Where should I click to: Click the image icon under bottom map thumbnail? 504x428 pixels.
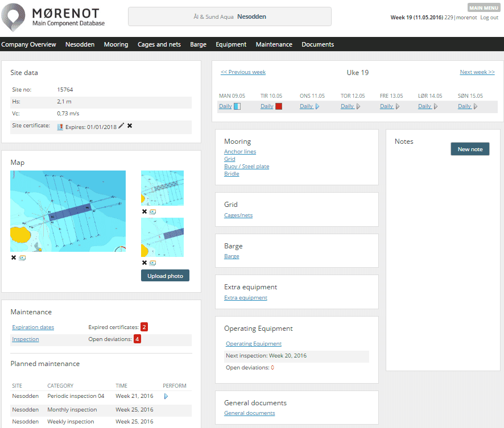click(152, 261)
